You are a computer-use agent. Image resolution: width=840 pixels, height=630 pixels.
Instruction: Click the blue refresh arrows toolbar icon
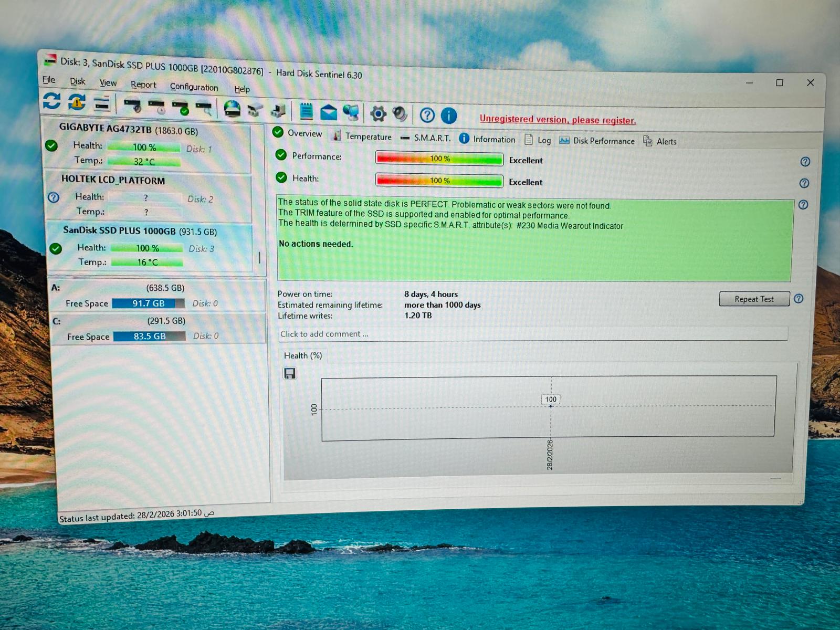pyautogui.click(x=52, y=100)
